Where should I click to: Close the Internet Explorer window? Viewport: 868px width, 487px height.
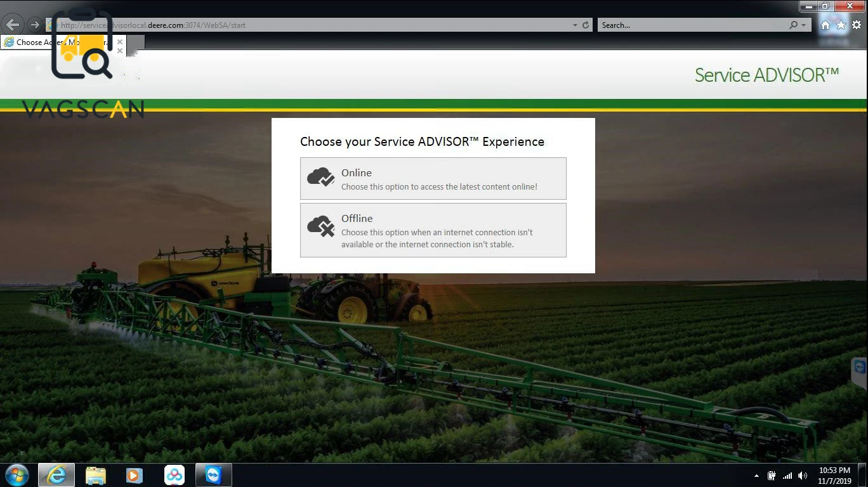coord(850,6)
